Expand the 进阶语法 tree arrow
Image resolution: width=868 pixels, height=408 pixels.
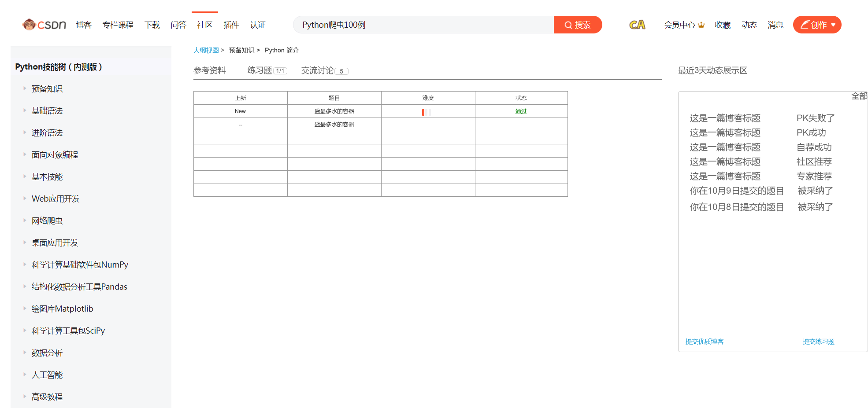(25, 132)
